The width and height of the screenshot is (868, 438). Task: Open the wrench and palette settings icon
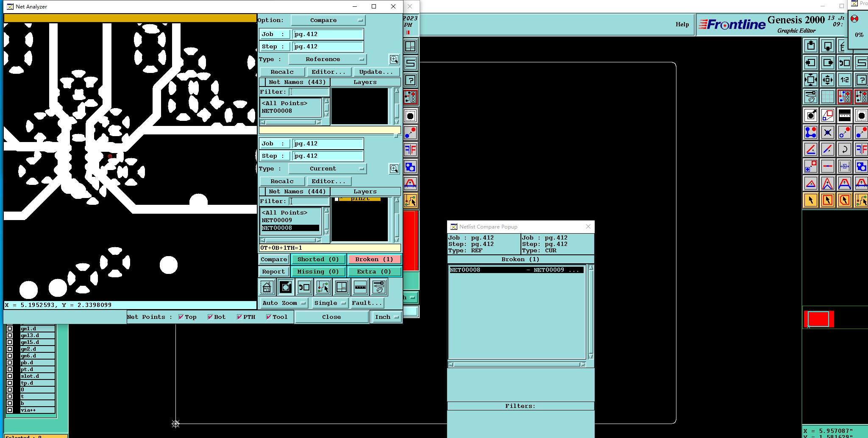(379, 287)
